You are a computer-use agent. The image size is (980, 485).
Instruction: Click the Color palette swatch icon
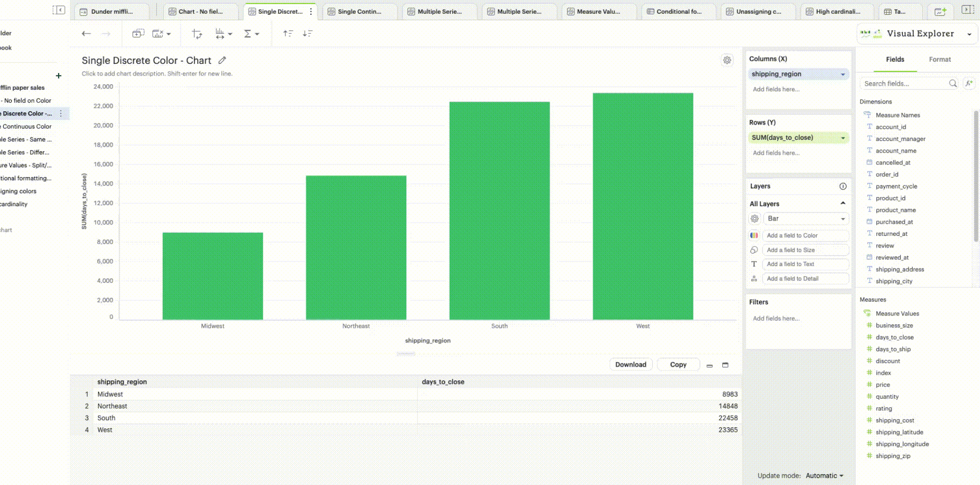click(x=754, y=235)
